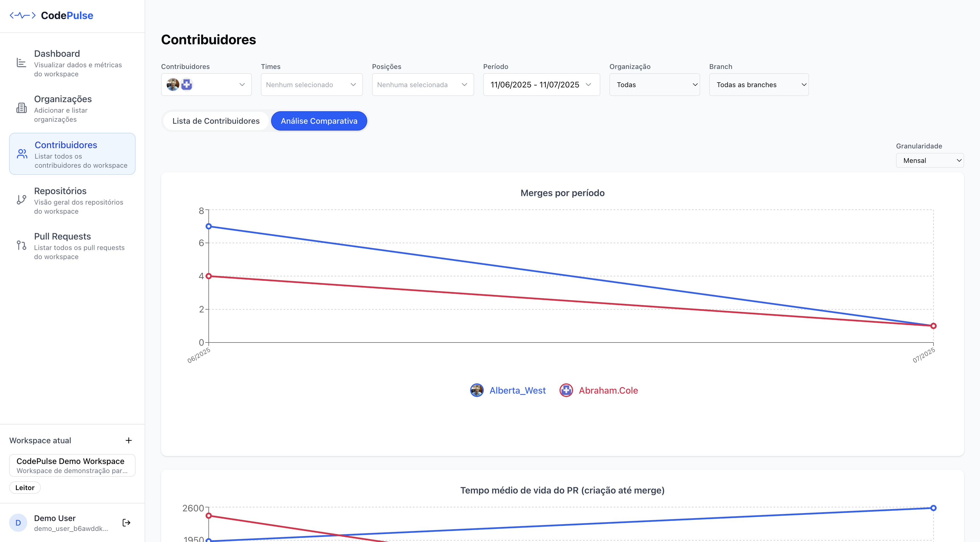Click Alberta_West avatar in the chart legend
The width and height of the screenshot is (980, 542).
click(477, 390)
